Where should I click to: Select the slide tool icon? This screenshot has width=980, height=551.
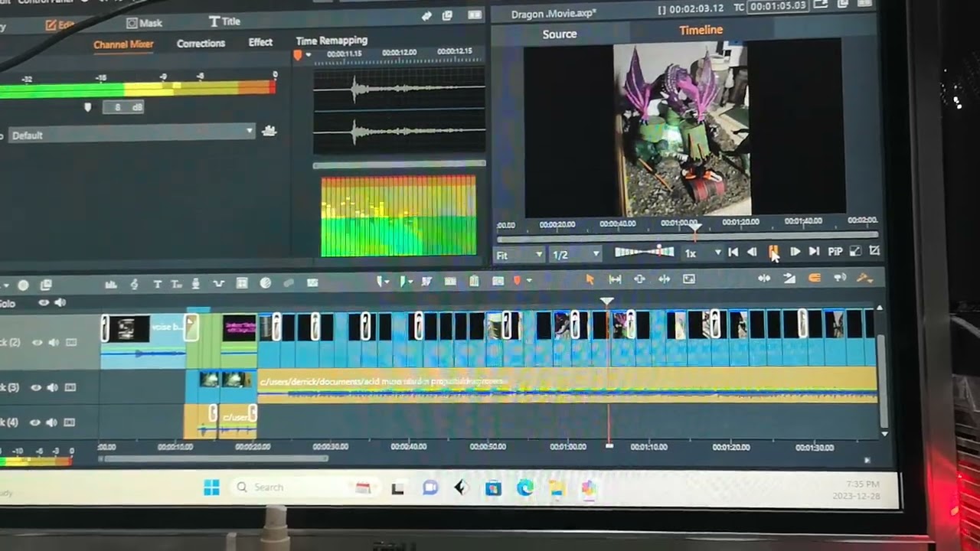coord(639,279)
